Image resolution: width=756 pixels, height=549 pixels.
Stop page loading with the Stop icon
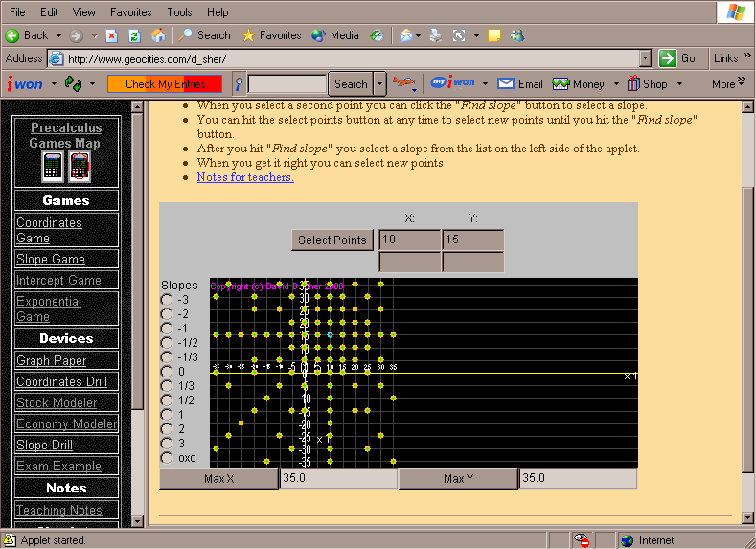tap(111, 35)
